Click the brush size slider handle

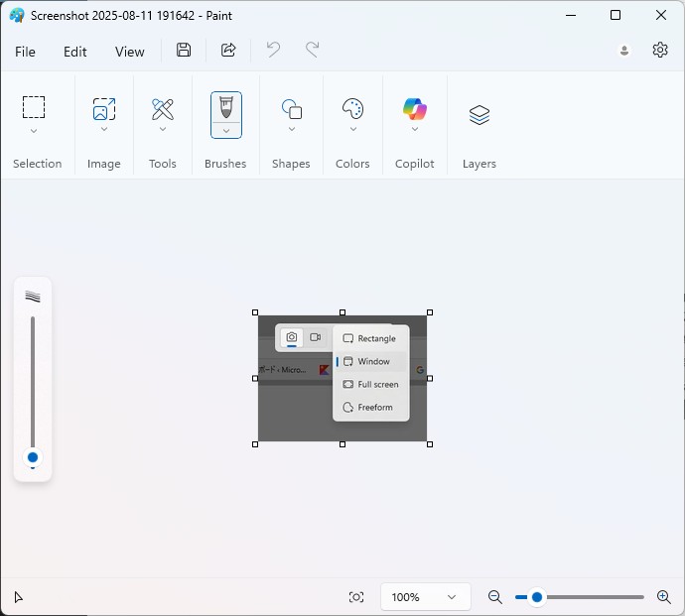[33, 457]
